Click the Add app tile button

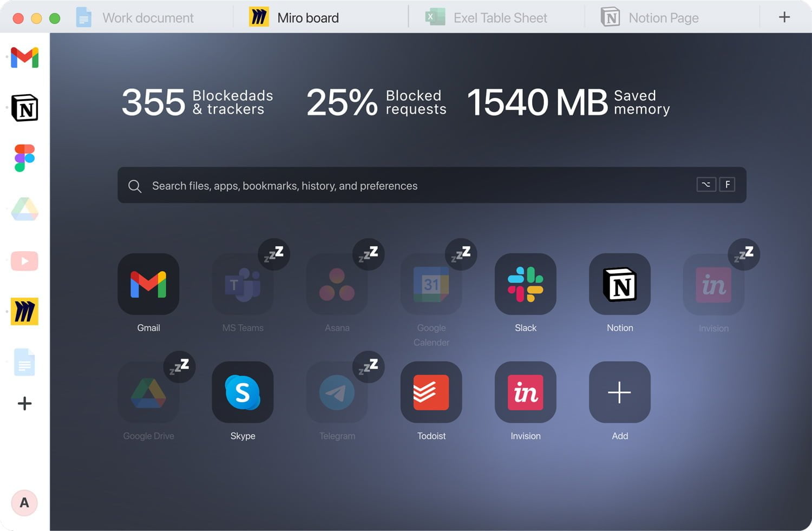point(619,392)
